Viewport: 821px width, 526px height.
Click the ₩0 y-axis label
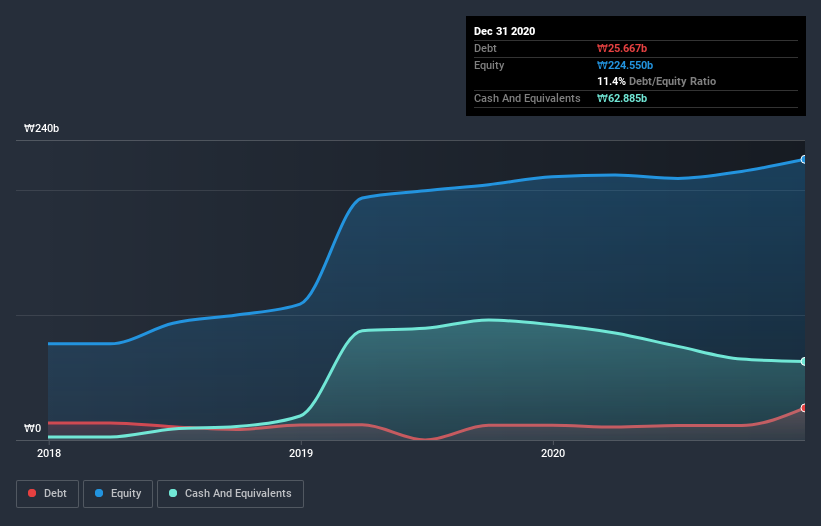click(x=32, y=428)
